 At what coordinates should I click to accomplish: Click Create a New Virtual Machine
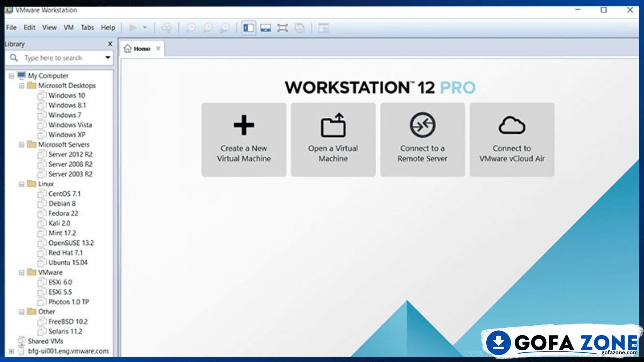[244, 139]
